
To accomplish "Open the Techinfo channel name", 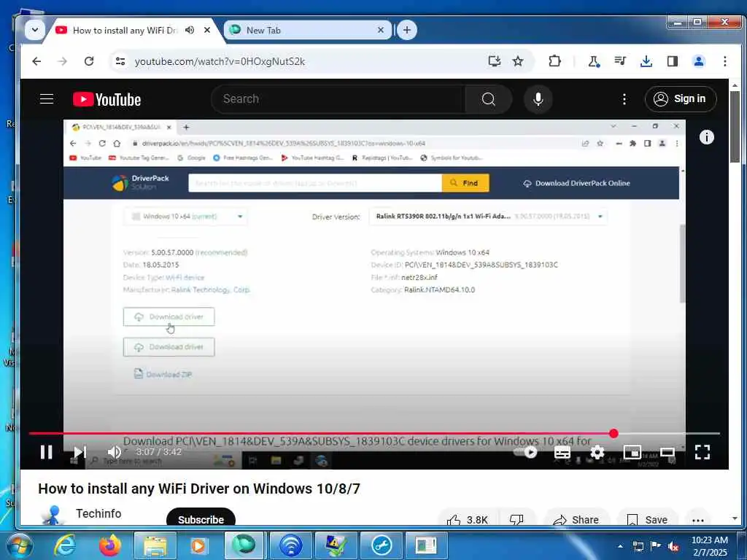I will point(98,513).
